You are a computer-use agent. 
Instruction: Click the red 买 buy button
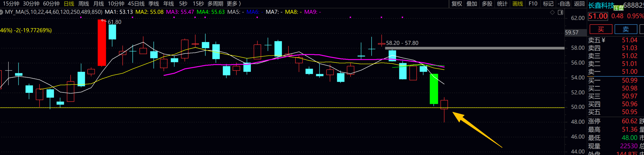tap(601, 29)
